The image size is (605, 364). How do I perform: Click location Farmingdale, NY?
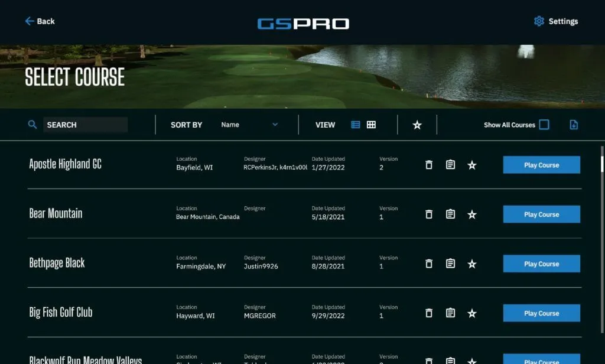201,266
